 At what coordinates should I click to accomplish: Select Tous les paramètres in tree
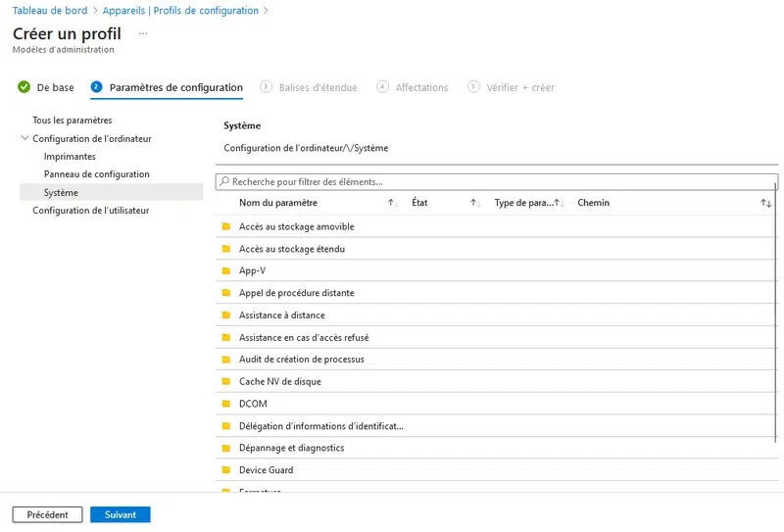coord(72,120)
